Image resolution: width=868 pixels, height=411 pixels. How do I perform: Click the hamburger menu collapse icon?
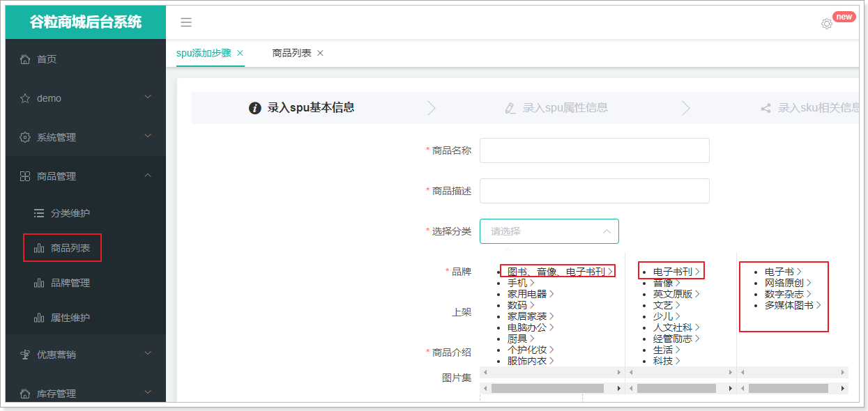pyautogui.click(x=186, y=22)
